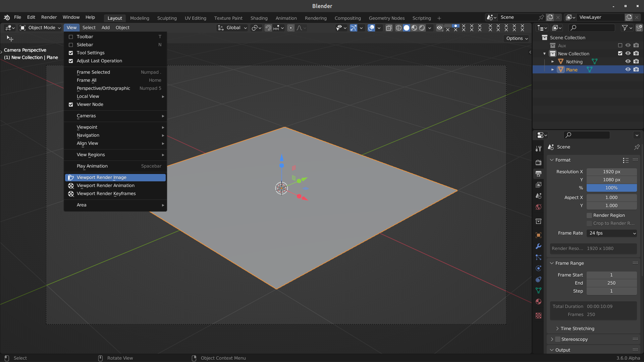
Task: Enable the Toolbar checkbox in View menu
Action: pyautogui.click(x=71, y=37)
